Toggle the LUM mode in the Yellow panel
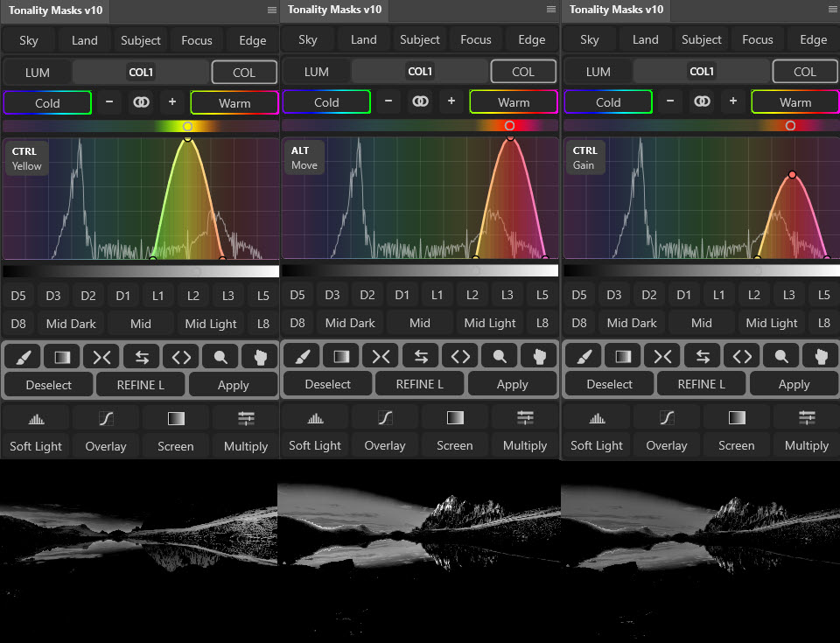This screenshot has width=840, height=643. (37, 73)
